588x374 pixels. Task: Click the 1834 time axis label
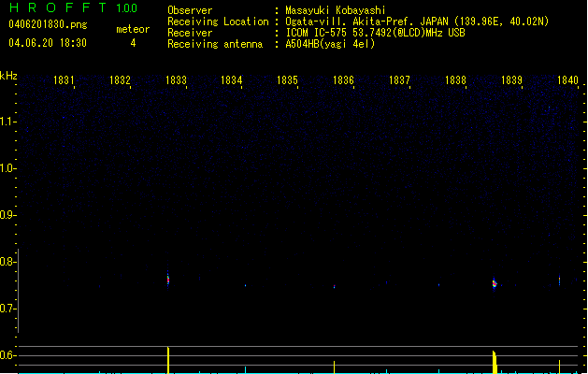(x=232, y=80)
